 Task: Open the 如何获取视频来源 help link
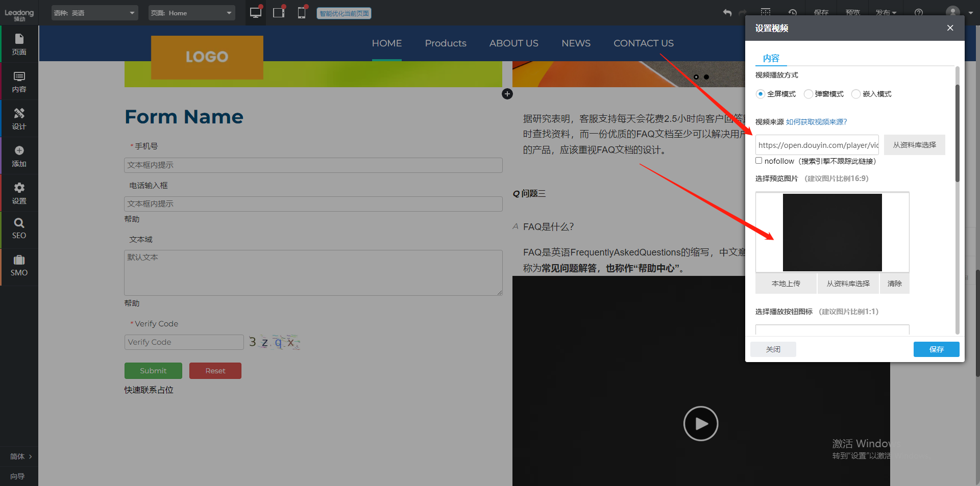coord(816,122)
